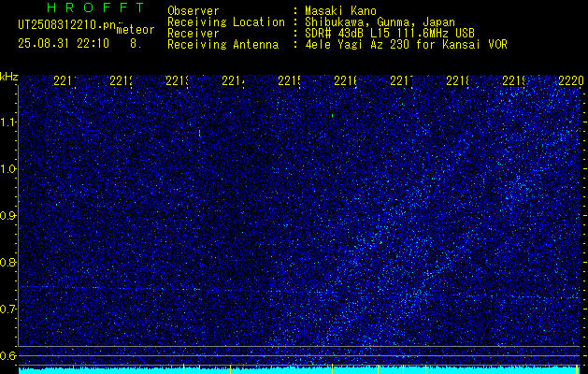This screenshot has height=374, width=588.
Task: Select 4ele Yagi Az 230 antenna text
Action: pos(406,45)
